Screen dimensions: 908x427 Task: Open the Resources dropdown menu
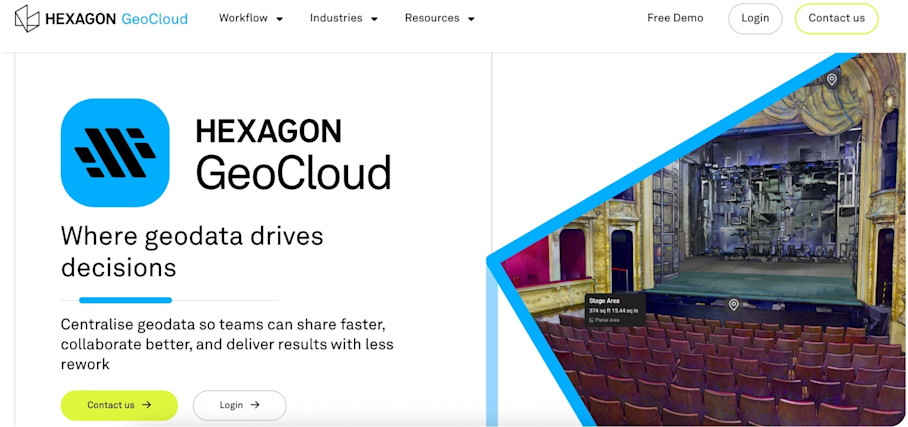(440, 18)
